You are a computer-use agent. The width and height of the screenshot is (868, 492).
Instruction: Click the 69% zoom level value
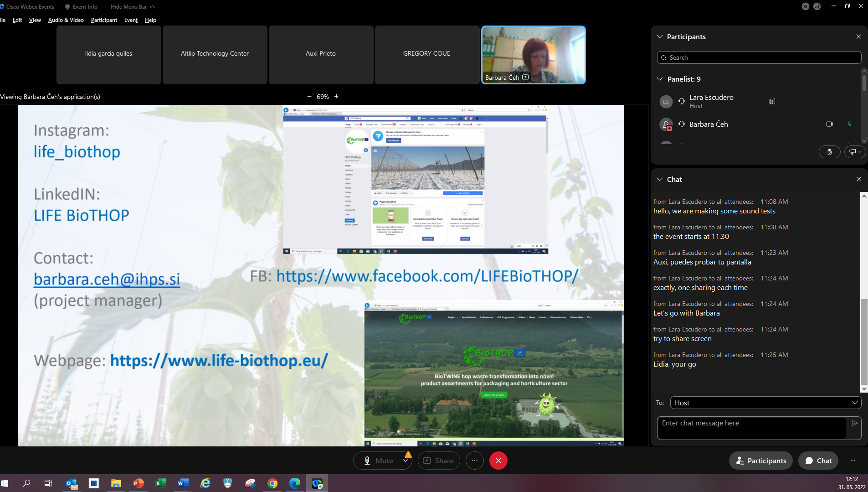323,97
